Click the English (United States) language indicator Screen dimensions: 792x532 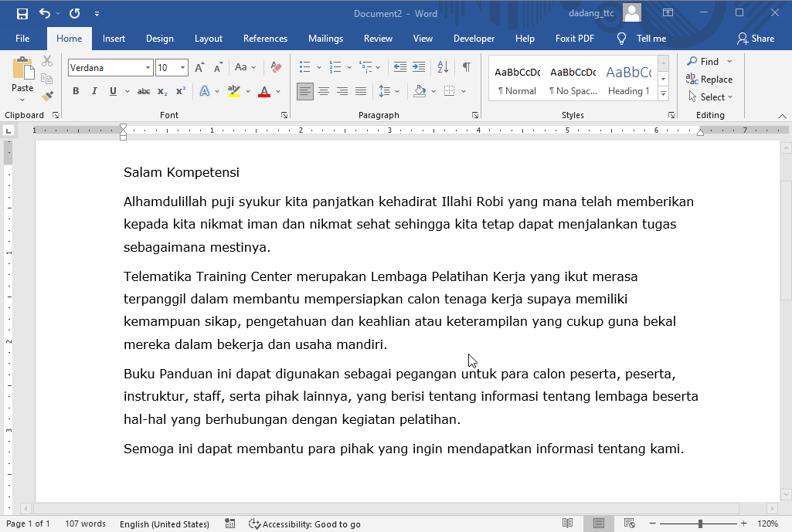164,524
